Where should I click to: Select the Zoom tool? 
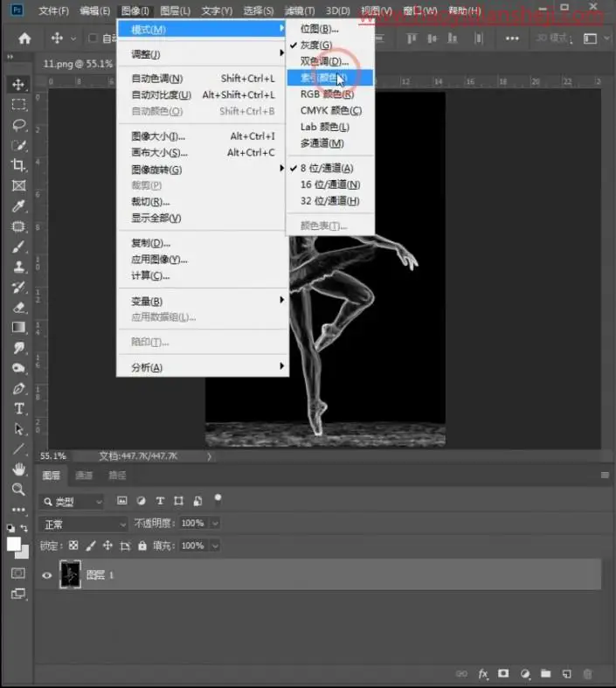coord(18,489)
